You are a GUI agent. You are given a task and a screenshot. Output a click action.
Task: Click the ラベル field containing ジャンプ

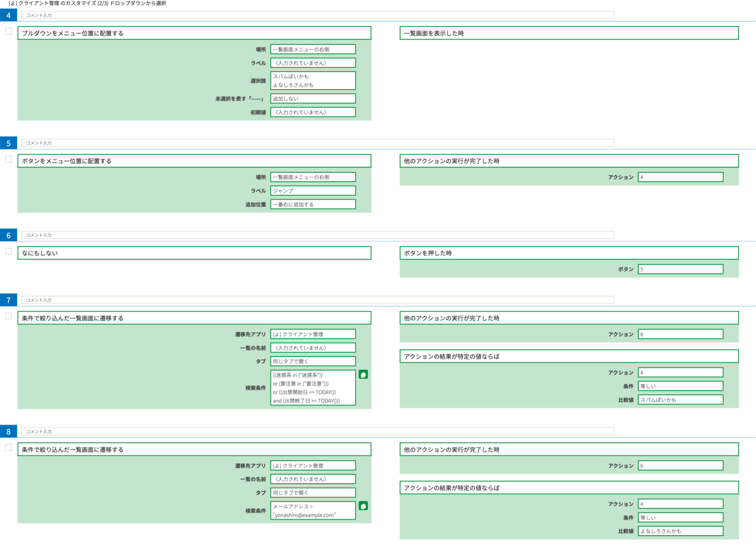(x=313, y=191)
